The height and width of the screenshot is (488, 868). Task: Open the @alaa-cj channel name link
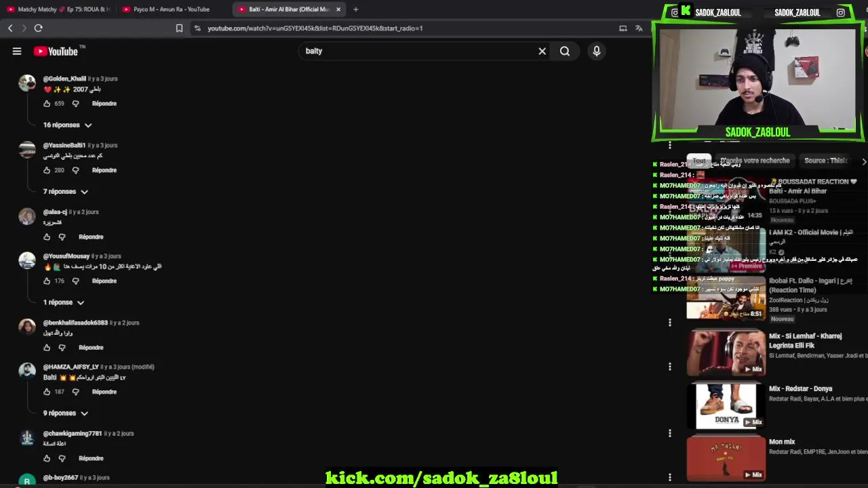click(x=55, y=211)
